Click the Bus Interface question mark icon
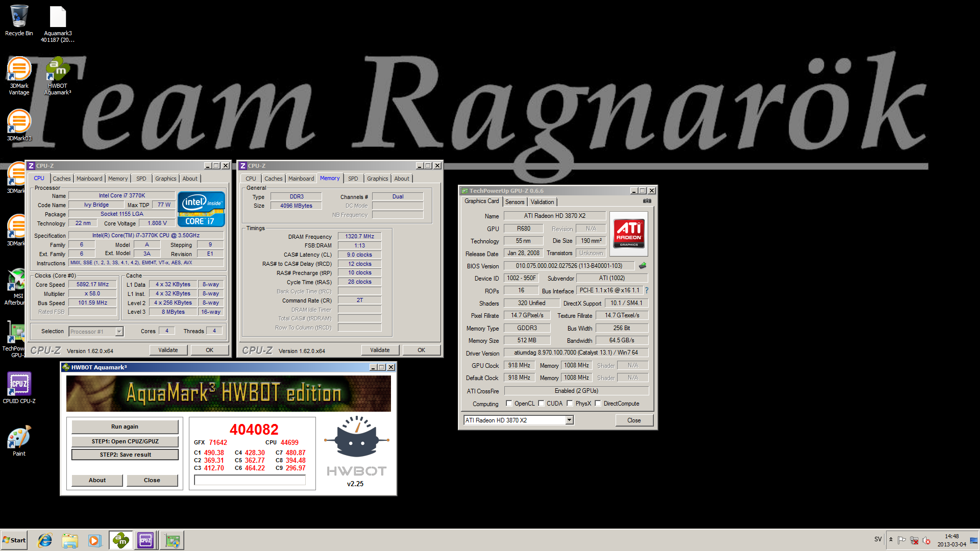This screenshot has width=980, height=551. (x=647, y=290)
